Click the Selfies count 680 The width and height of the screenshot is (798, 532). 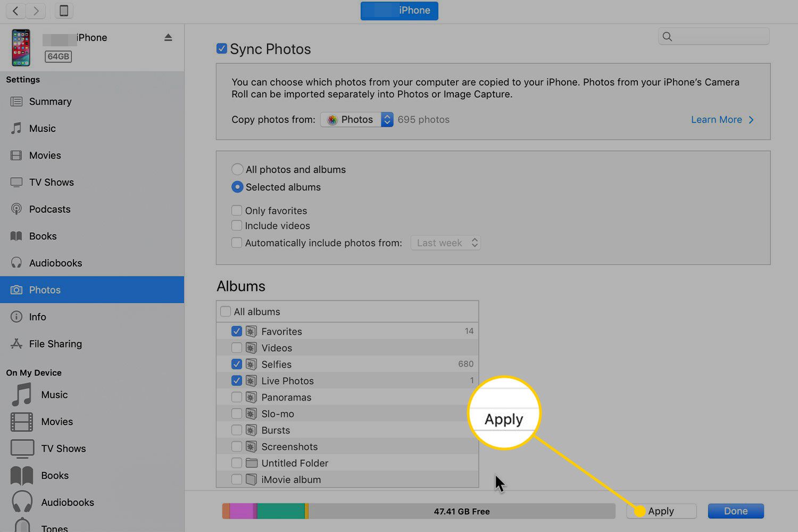click(465, 364)
